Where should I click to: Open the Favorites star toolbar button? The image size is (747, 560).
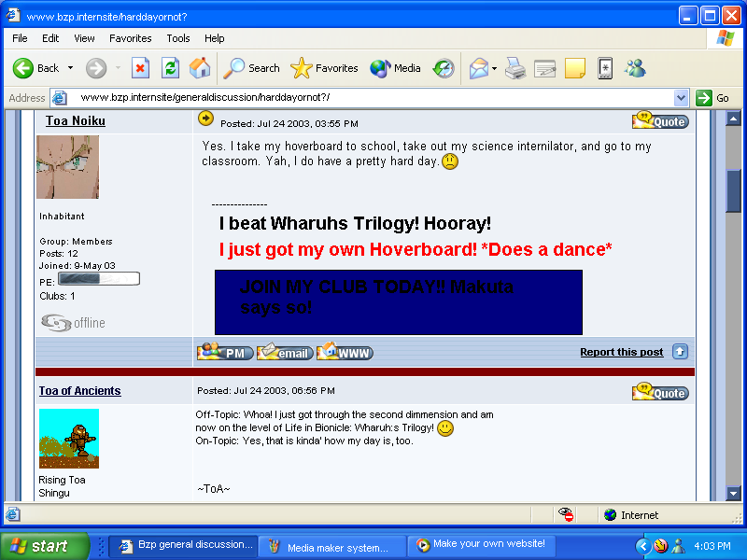324,68
